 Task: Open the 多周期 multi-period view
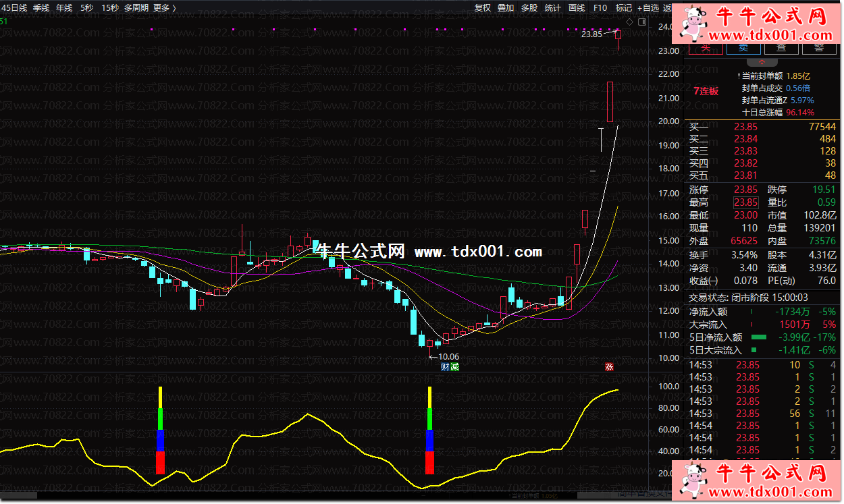(136, 8)
